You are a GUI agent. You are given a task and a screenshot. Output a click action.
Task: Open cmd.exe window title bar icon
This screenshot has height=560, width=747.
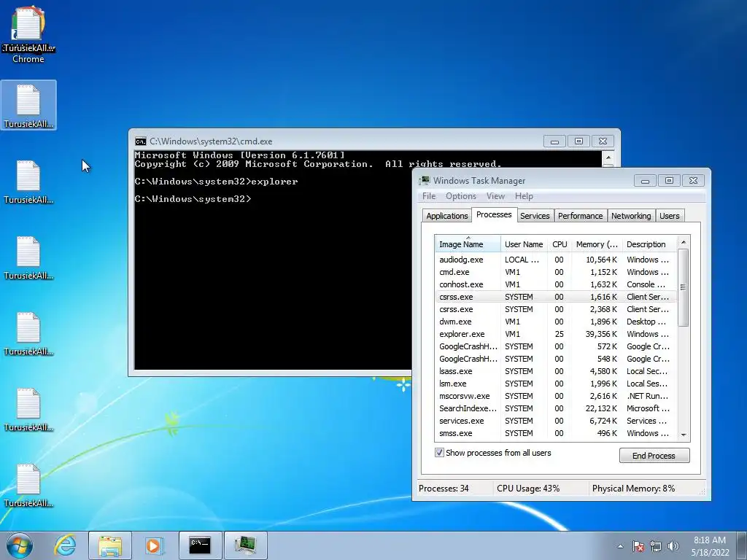(141, 141)
